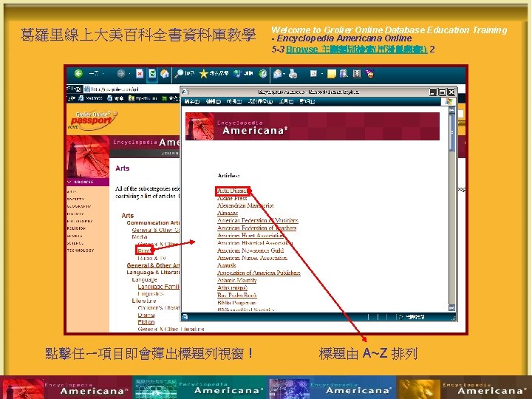Click the status bar page icon in popup

click(x=185, y=317)
